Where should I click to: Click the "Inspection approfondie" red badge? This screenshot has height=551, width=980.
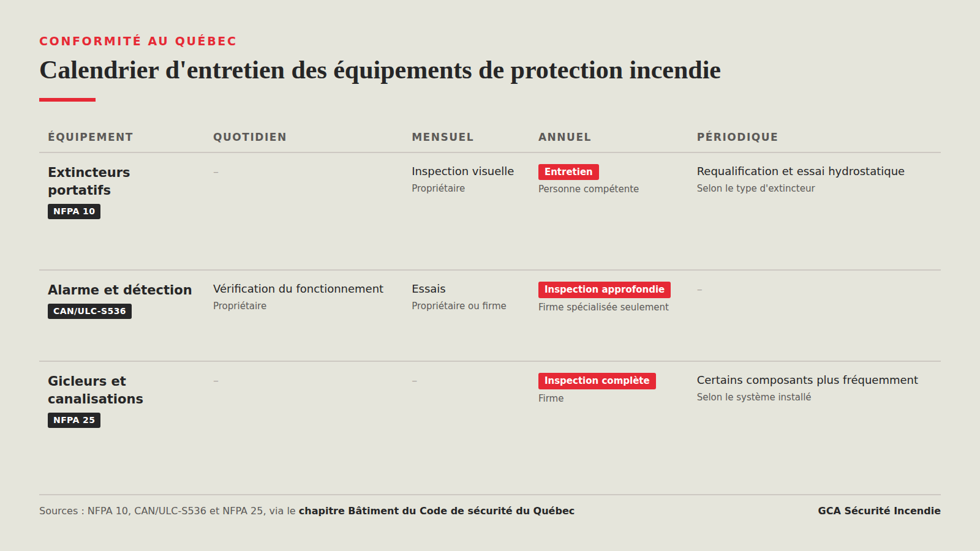(x=604, y=290)
